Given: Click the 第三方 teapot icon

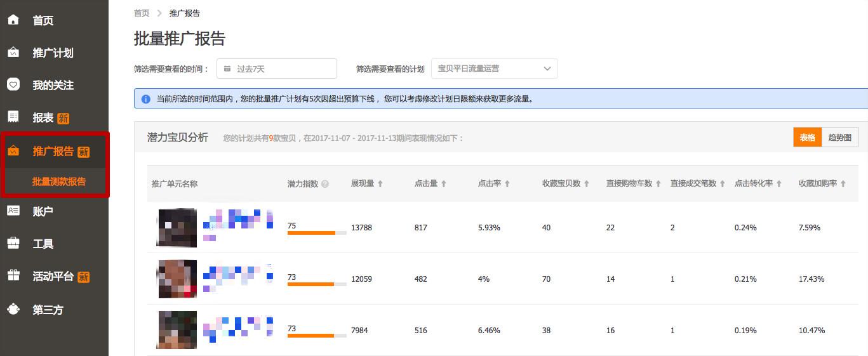Looking at the screenshot, I should click(13, 309).
